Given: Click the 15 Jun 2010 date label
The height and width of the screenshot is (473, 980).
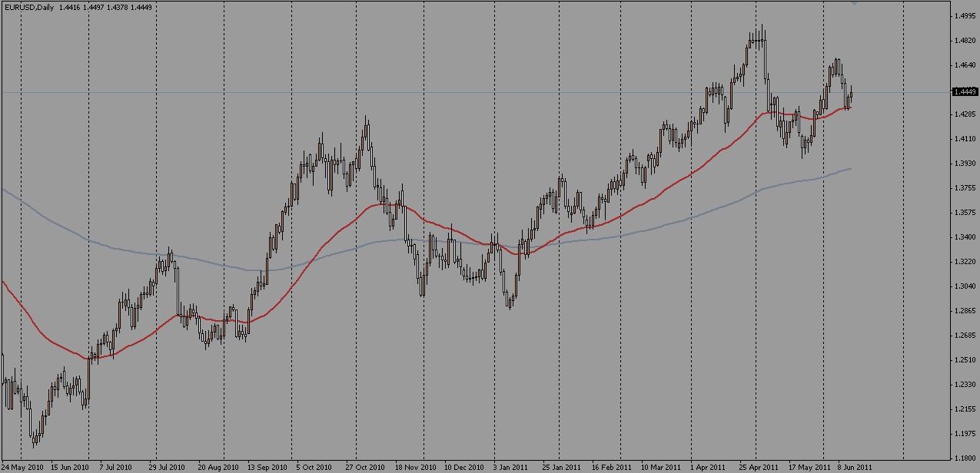Looking at the screenshot, I should pos(69,467).
